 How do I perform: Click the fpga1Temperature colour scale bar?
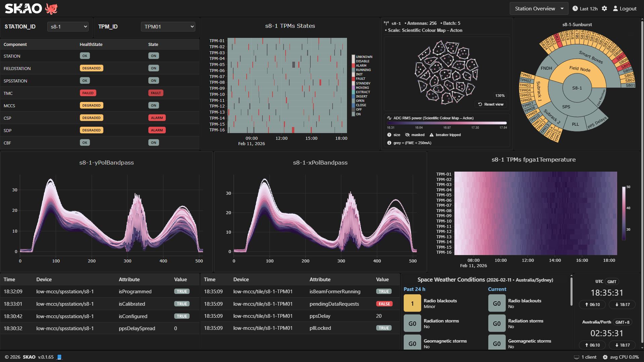[x=624, y=213]
